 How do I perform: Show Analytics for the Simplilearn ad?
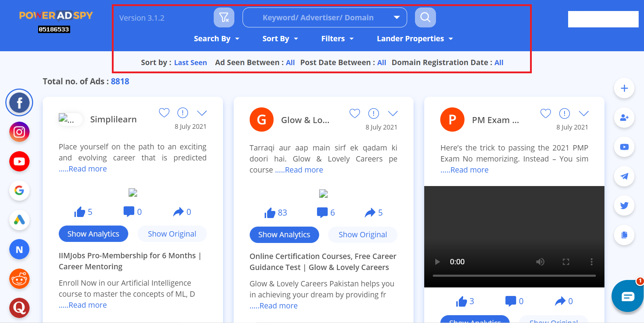[x=93, y=234]
